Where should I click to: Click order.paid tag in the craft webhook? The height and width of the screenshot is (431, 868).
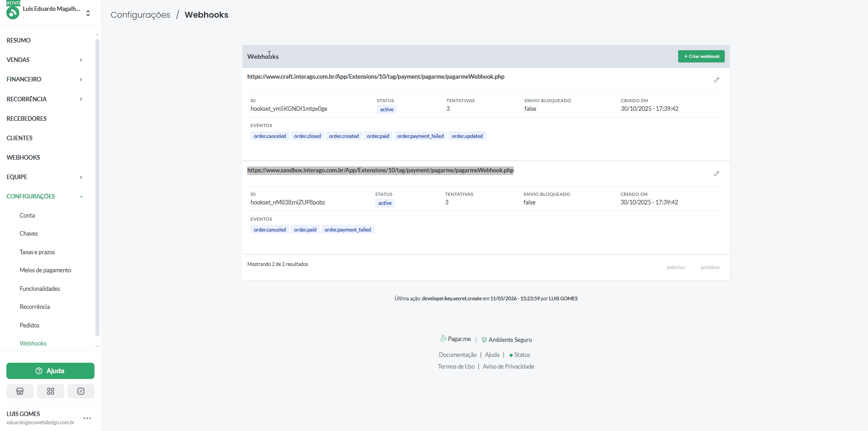click(x=378, y=136)
